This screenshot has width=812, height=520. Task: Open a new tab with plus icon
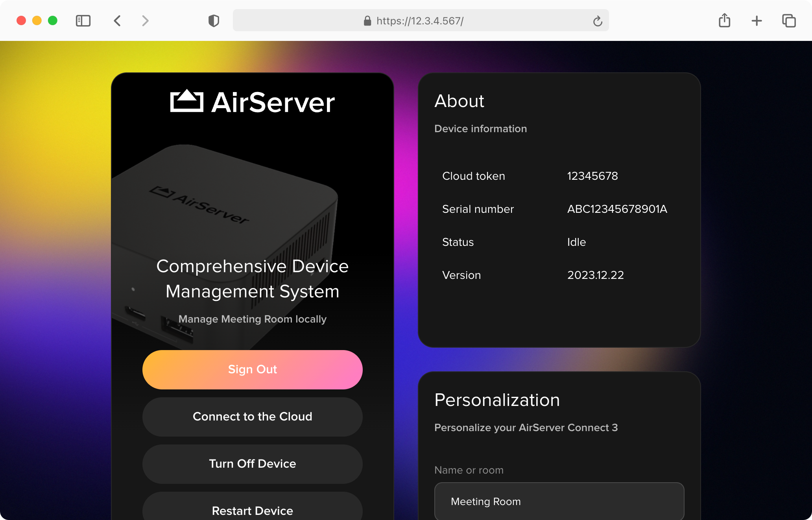point(757,20)
